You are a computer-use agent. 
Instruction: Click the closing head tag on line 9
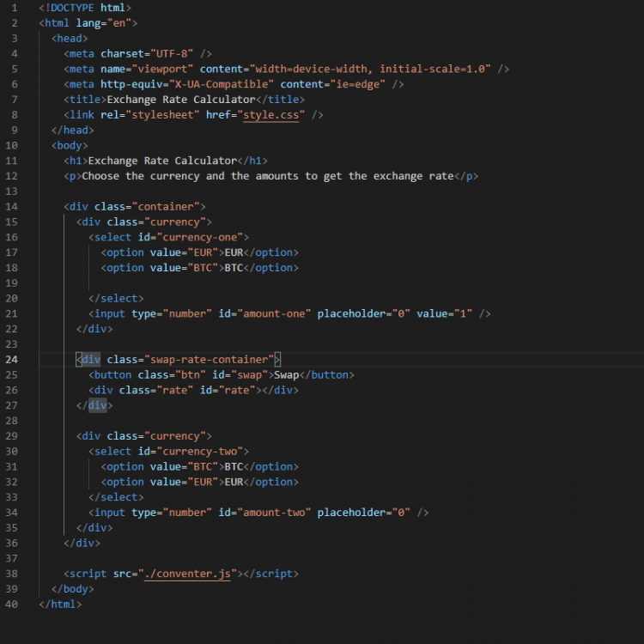(x=73, y=131)
